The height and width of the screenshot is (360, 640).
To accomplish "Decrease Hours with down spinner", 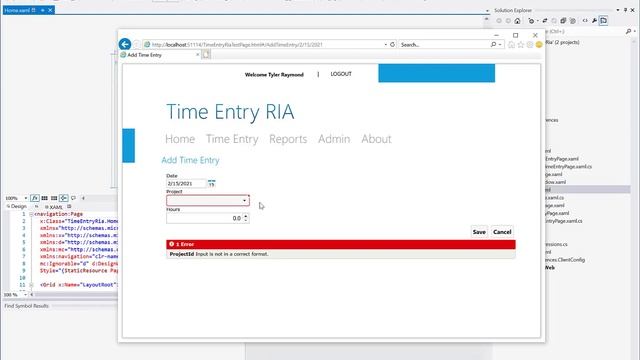I will tap(246, 221).
